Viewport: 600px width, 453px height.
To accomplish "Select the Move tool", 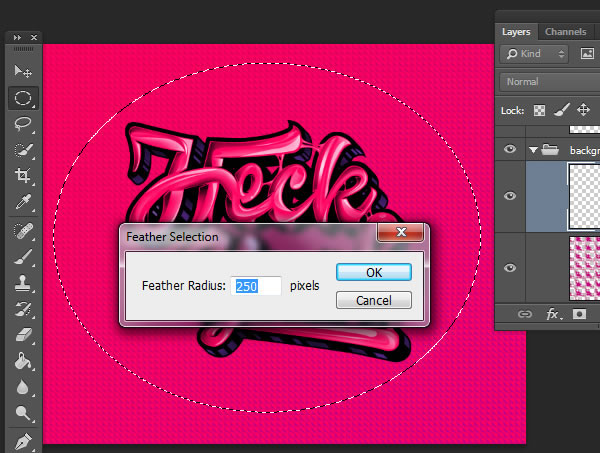I will (x=23, y=71).
